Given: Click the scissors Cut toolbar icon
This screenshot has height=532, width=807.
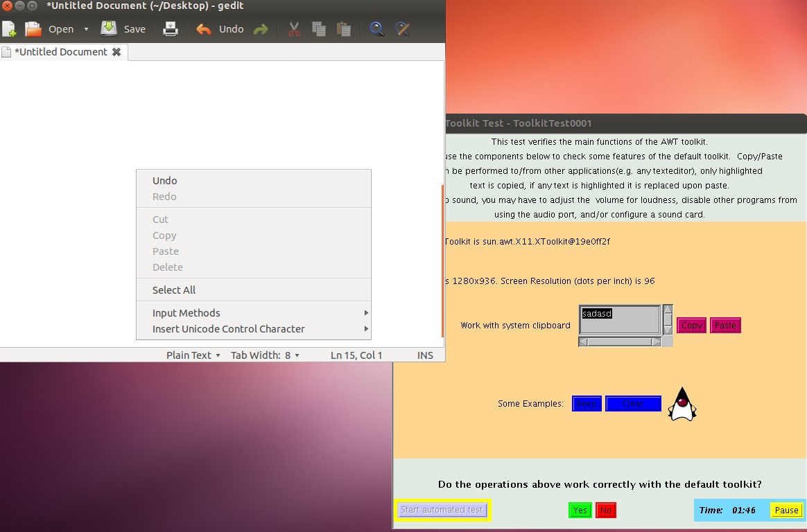Looking at the screenshot, I should tap(294, 29).
